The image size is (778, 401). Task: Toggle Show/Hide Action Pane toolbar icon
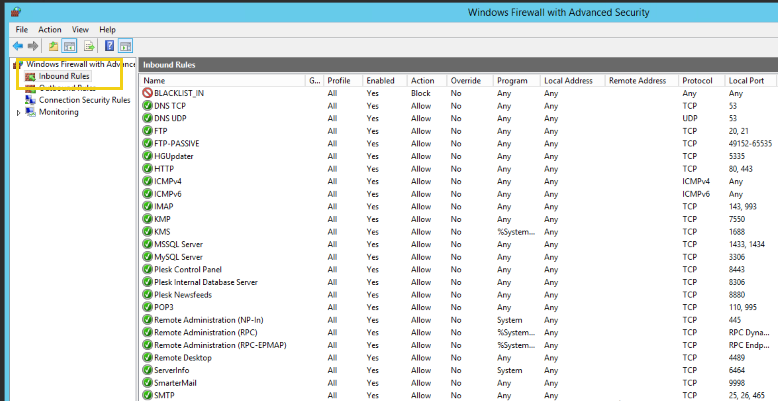click(x=126, y=46)
